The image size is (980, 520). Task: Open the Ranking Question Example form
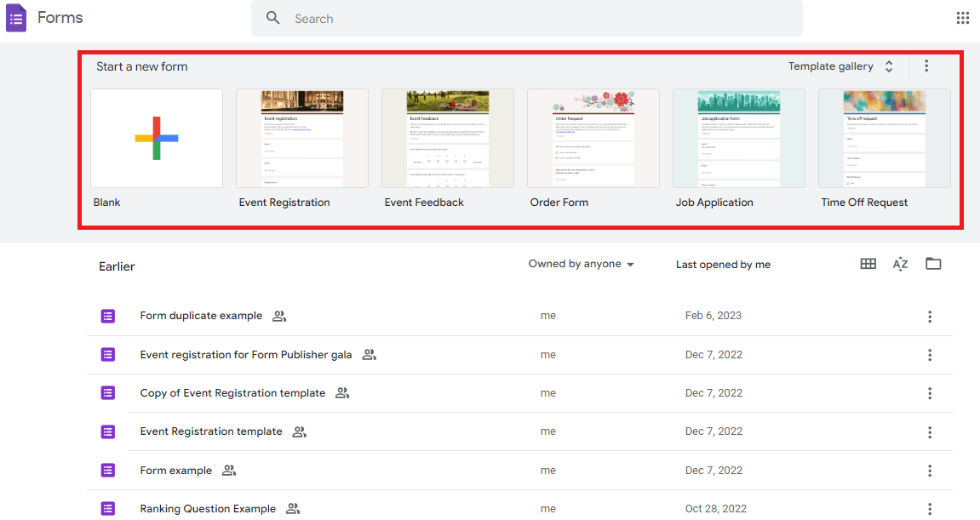(208, 509)
